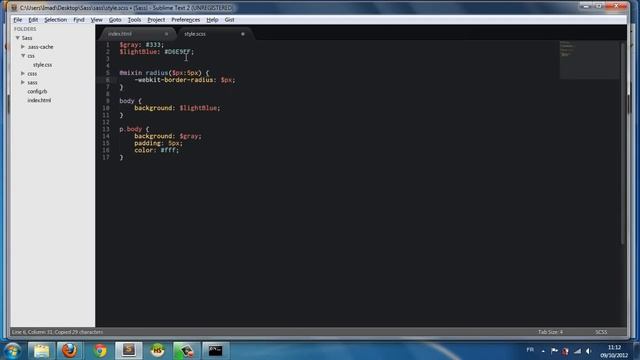Image resolution: width=640 pixels, height=360 pixels.
Task: Open config.rb in the sidebar
Action: 37,91
